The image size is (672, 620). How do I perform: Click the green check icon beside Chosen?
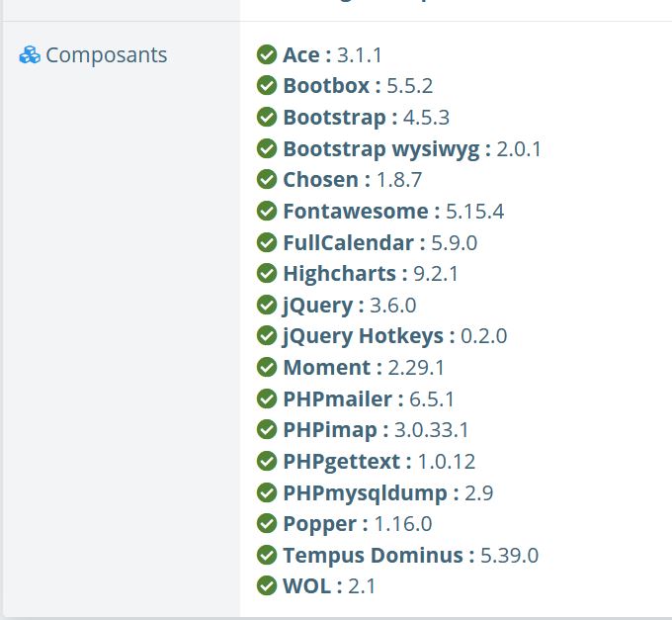[267, 179]
